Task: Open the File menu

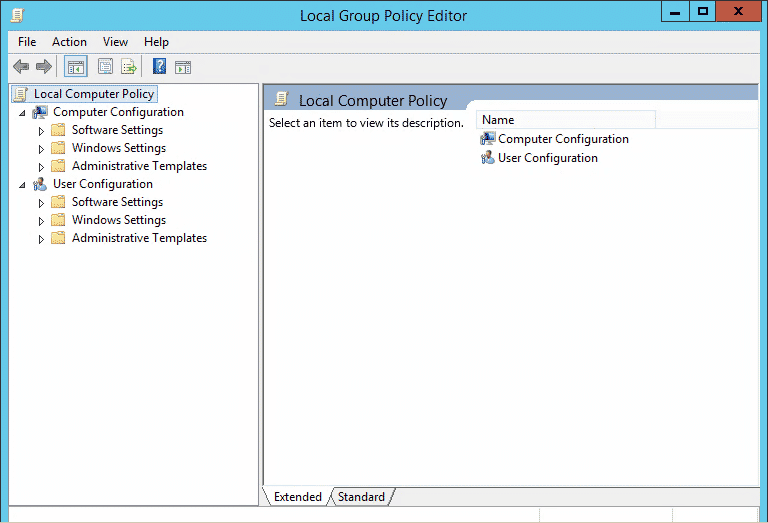Action: point(27,42)
